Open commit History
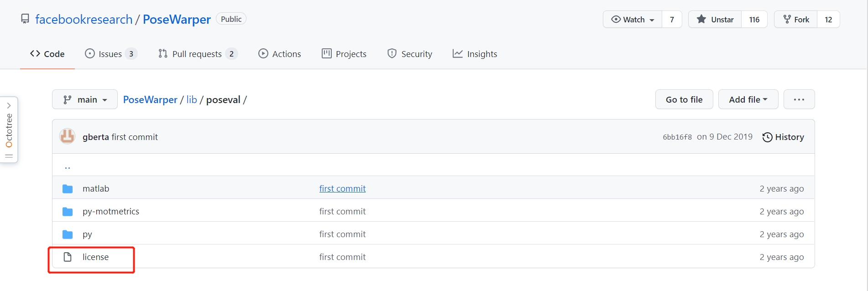Screen dimensions: 868x291 783,137
